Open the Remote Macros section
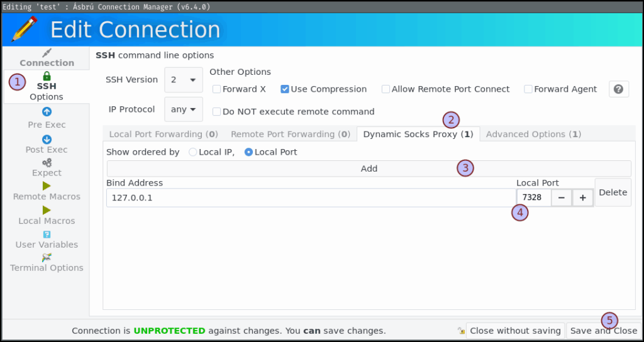 pyautogui.click(x=47, y=191)
